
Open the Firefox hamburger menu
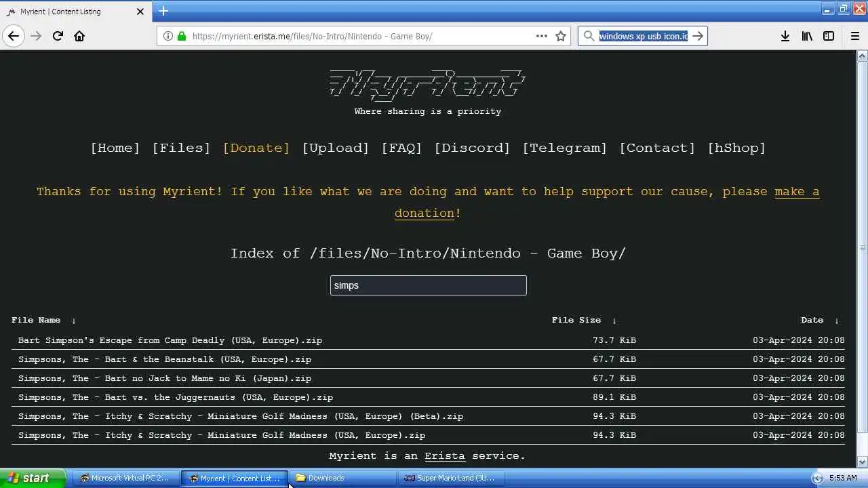point(855,36)
